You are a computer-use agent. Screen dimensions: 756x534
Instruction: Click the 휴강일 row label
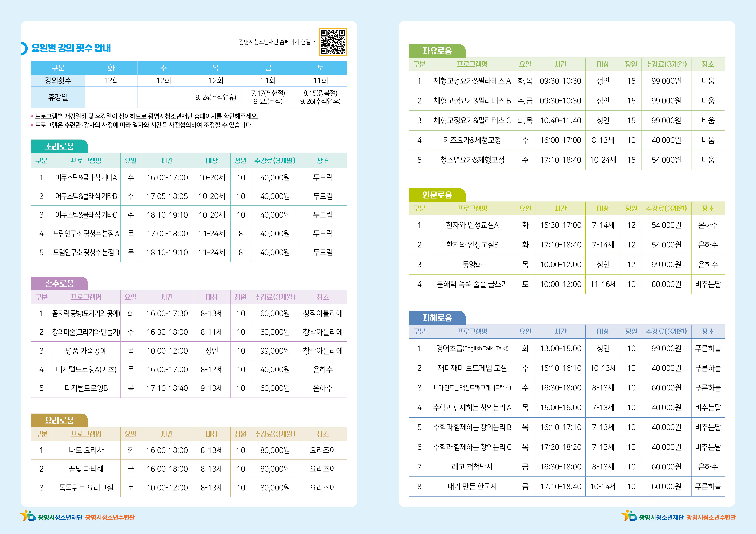[58, 97]
